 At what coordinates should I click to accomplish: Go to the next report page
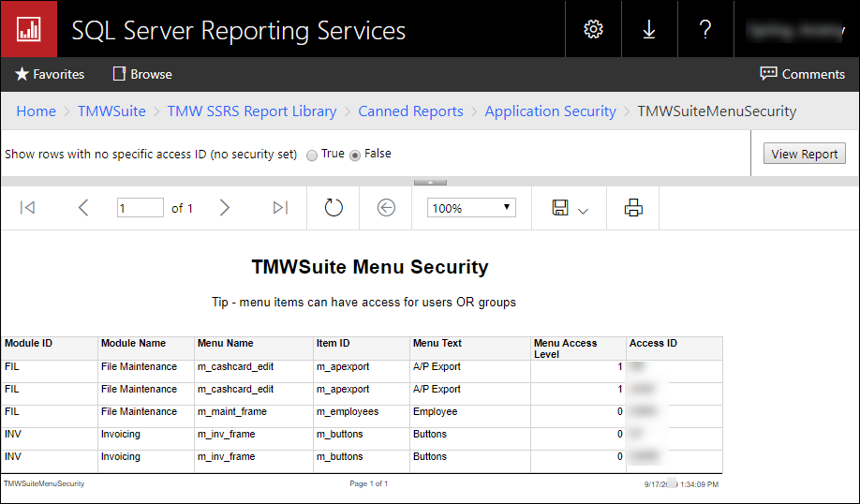click(224, 208)
